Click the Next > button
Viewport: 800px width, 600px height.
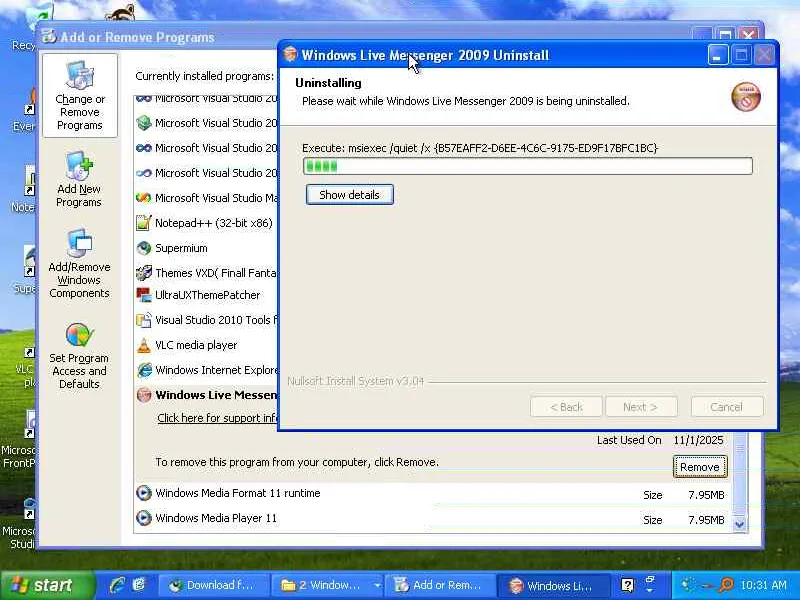pos(641,407)
